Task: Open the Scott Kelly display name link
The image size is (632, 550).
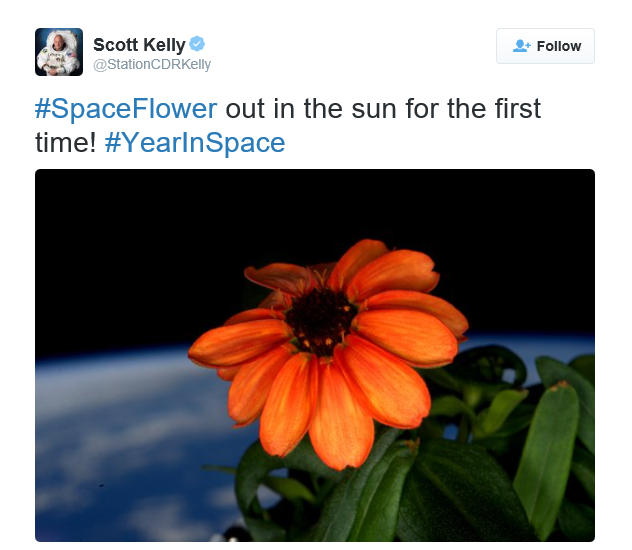Action: pyautogui.click(x=139, y=45)
